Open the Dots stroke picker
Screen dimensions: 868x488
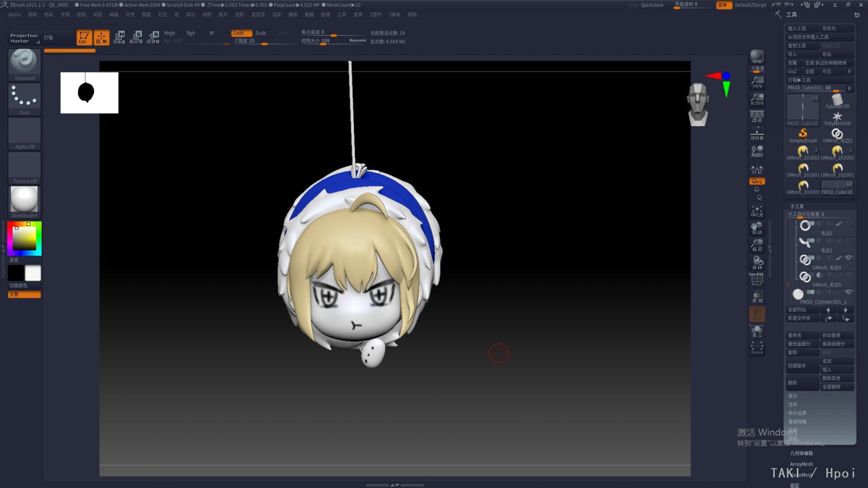click(24, 99)
